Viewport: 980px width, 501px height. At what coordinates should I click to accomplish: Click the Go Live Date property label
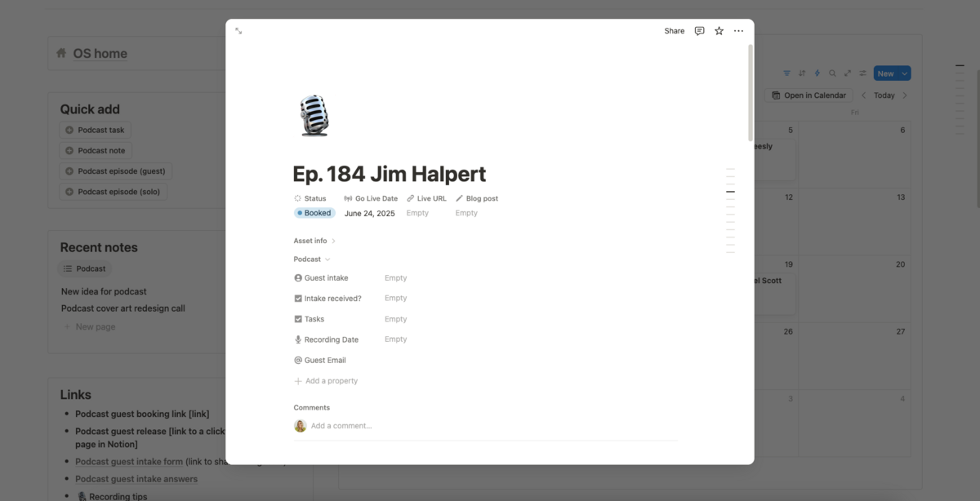371,198
